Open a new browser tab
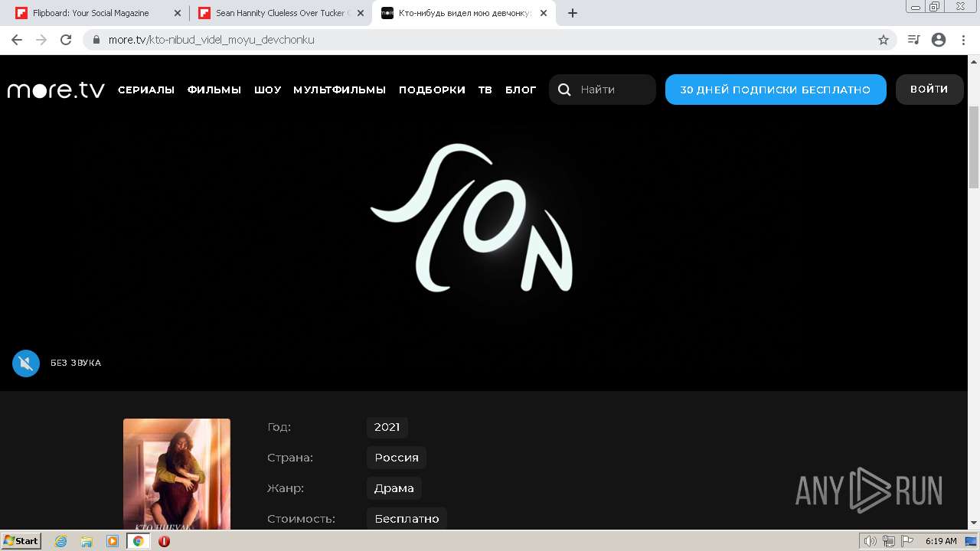The image size is (980, 551). [573, 13]
